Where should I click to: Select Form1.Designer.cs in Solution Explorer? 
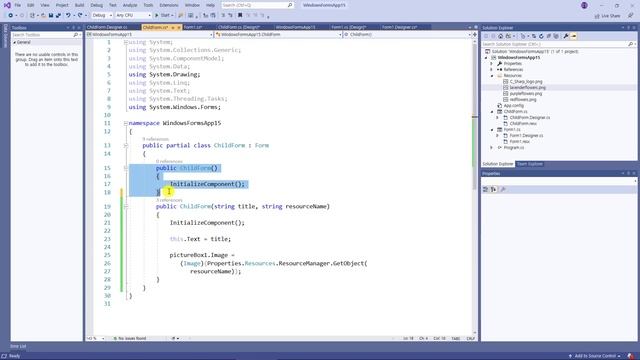[526, 136]
